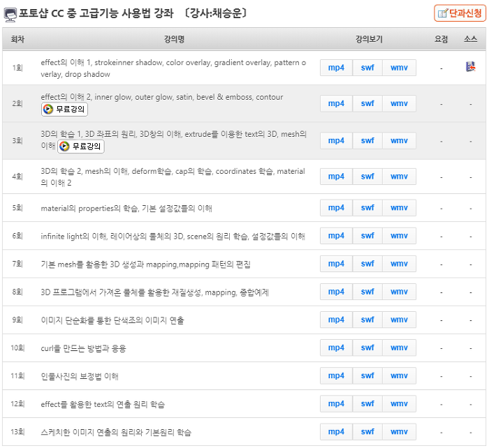This screenshot has width=489, height=448.
Task: Play lecture 1회 in swf format
Action: coord(367,68)
